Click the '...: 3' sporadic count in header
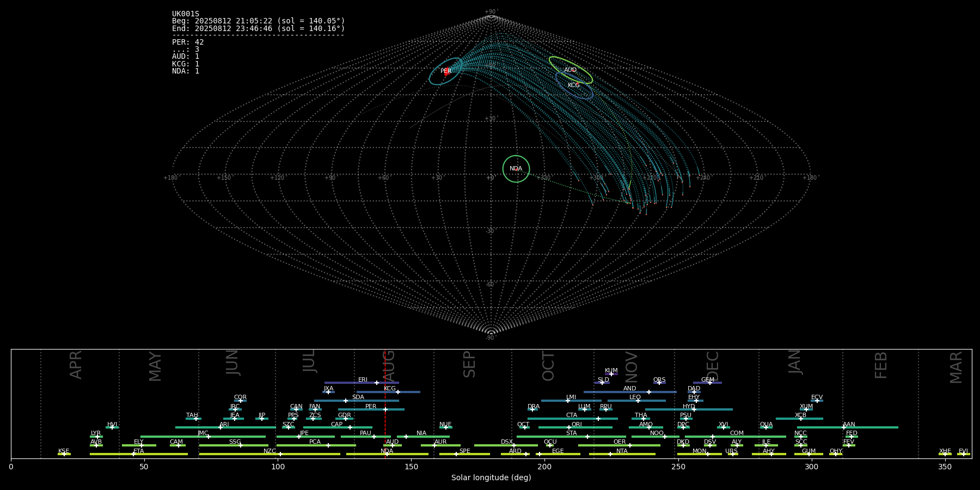The height and width of the screenshot is (490, 980). pyautogui.click(x=186, y=50)
